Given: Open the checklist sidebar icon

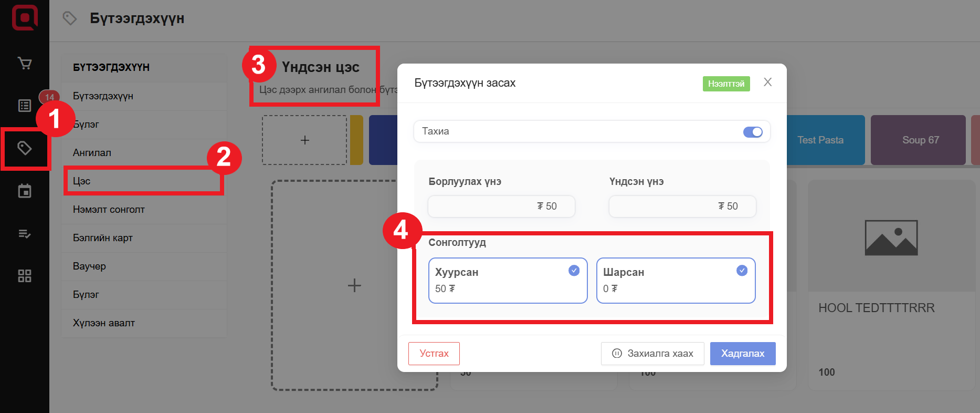Looking at the screenshot, I should click(25, 234).
